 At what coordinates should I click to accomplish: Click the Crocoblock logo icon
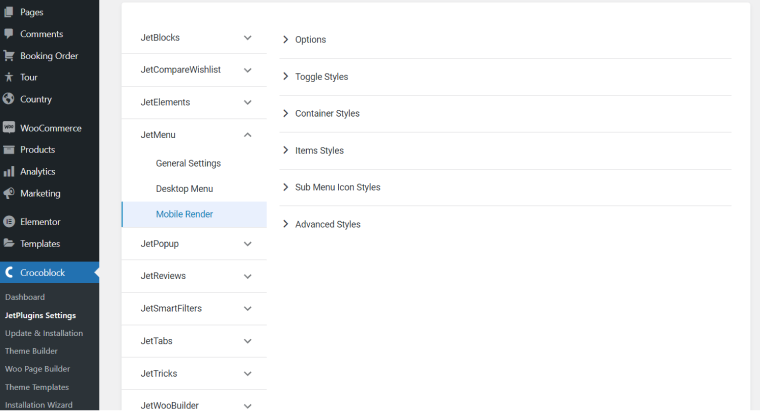[x=9, y=272]
